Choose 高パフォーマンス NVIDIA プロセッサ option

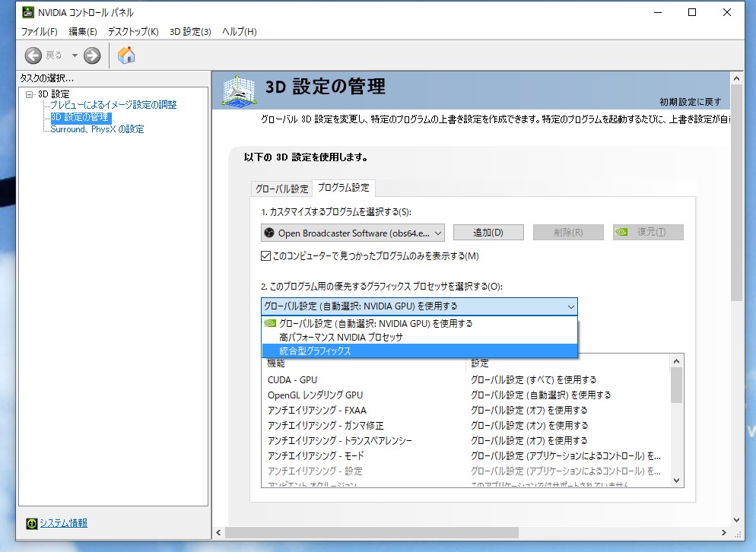coord(341,337)
